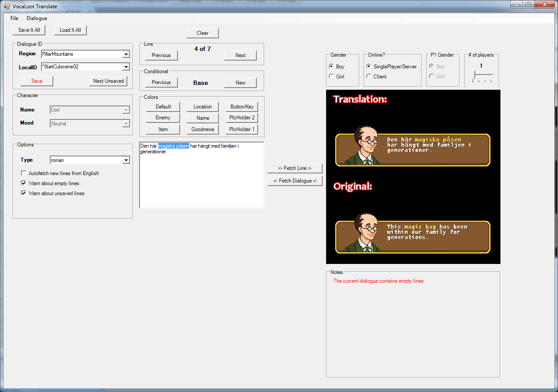The height and width of the screenshot is (392, 558).
Task: Open the Dialogue menu
Action: 37,18
